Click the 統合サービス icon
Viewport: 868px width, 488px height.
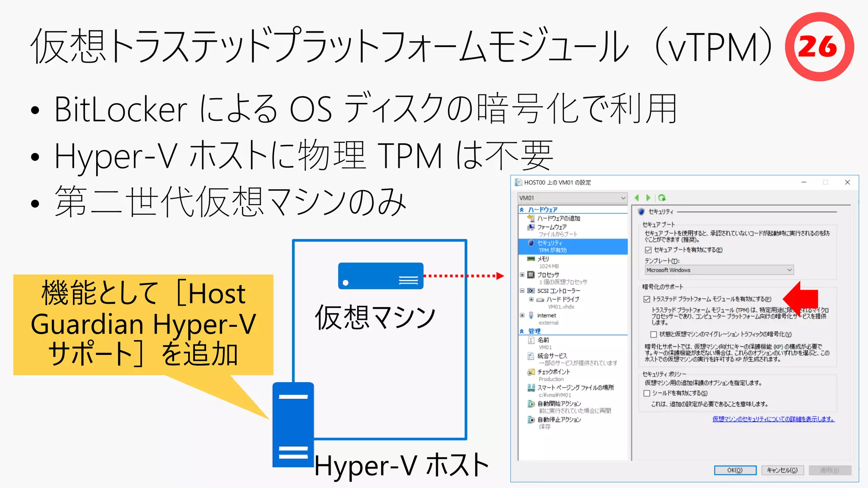tap(531, 356)
